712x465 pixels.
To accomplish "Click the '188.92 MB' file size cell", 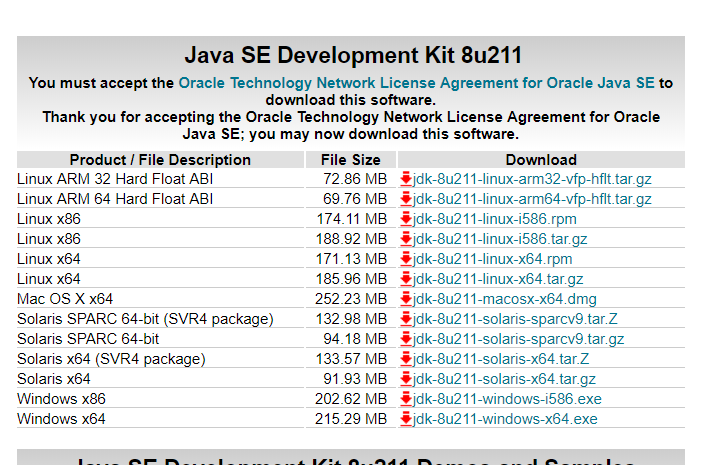I will [x=351, y=239].
